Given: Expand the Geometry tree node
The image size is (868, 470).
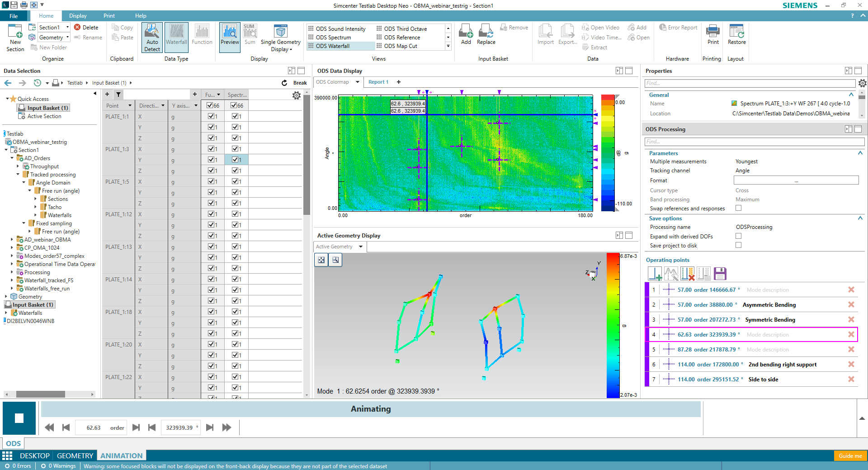Looking at the screenshot, I should click(x=6, y=297).
